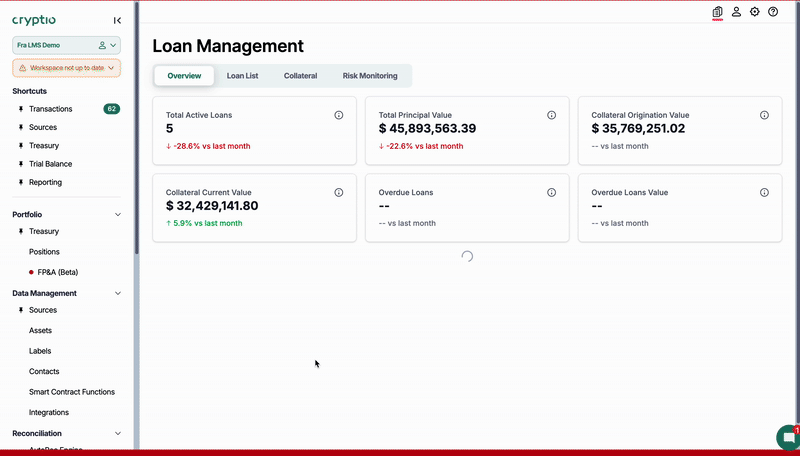Image resolution: width=800 pixels, height=456 pixels.
Task: Click the warning triangle in workspace banner
Action: [22, 68]
